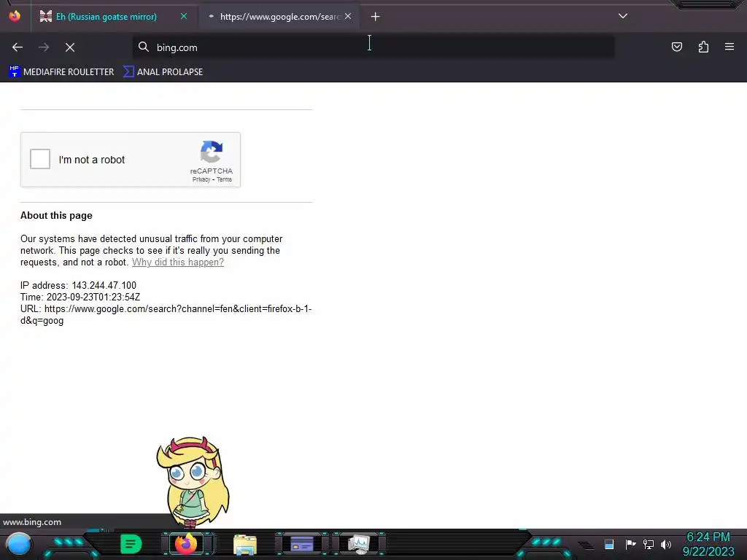The width and height of the screenshot is (747, 560).
Task: Open the MEDIAFIRE ROULETTER bookmark
Action: 61,72
